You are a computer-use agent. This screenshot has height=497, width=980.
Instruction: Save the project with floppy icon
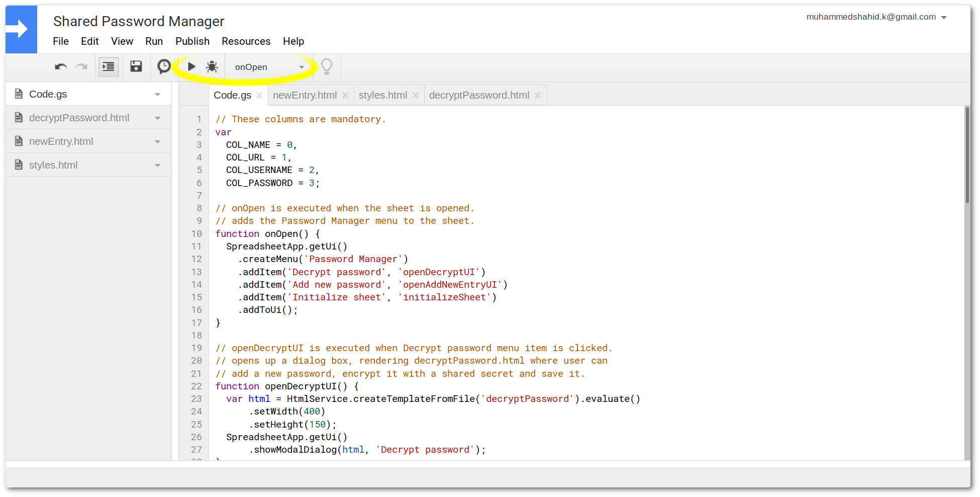coord(136,66)
